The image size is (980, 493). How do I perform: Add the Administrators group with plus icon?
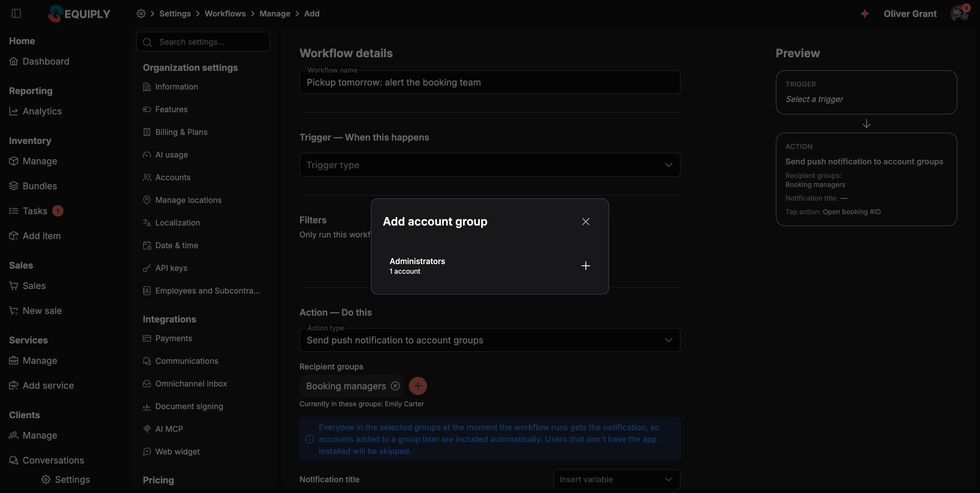(586, 266)
